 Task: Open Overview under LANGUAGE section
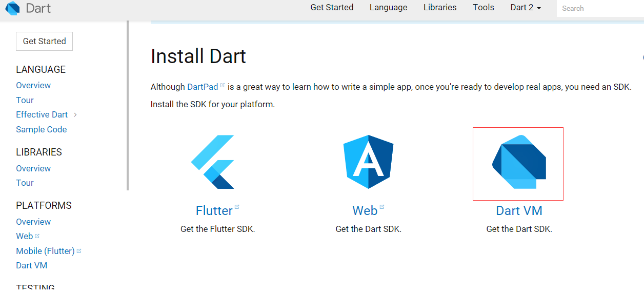point(33,85)
